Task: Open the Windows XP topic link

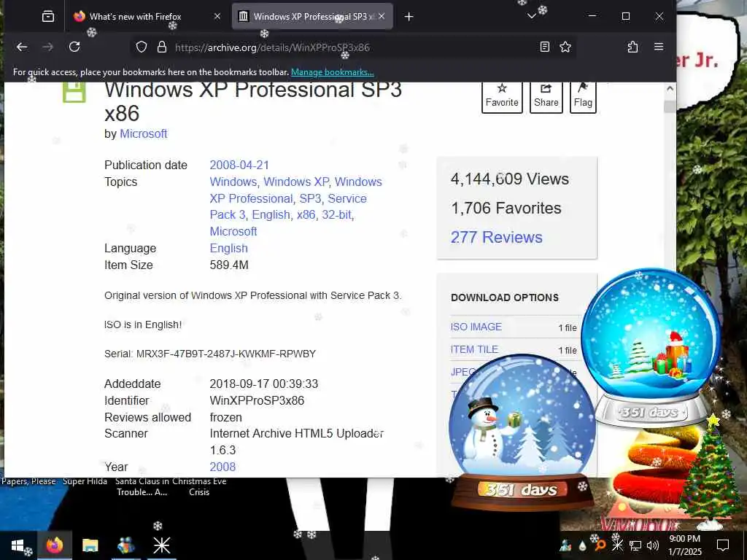Action: point(296,182)
